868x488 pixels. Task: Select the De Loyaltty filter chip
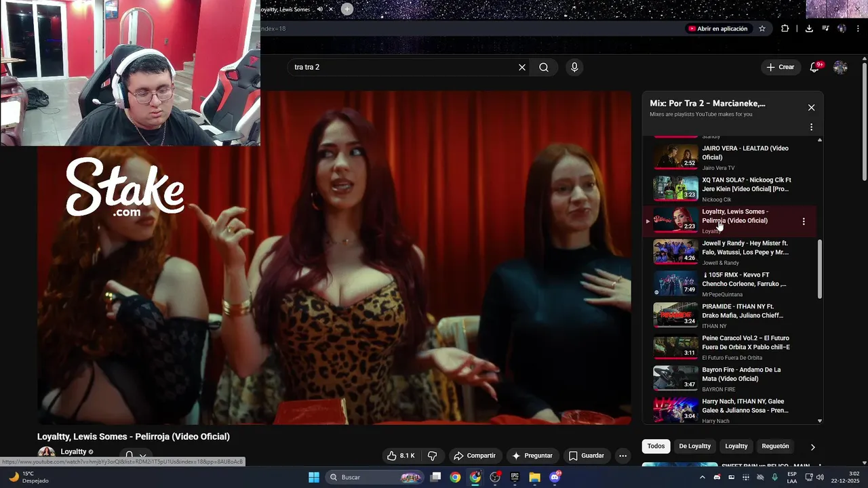point(695,446)
